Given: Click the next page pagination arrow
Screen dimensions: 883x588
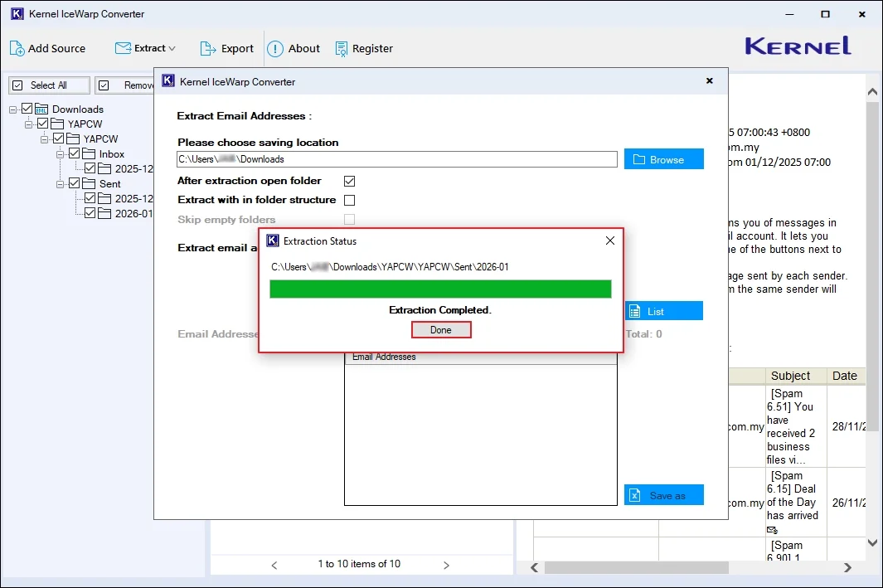Looking at the screenshot, I should (x=446, y=565).
